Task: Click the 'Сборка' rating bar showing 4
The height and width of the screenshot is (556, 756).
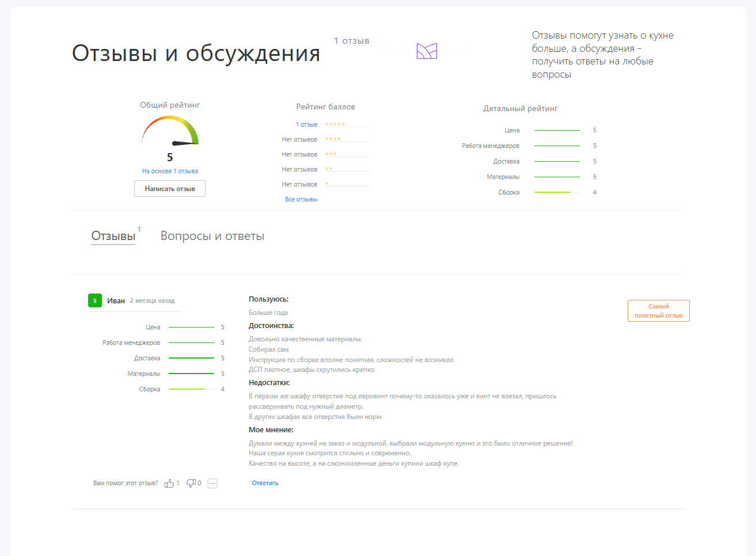Action: 557,192
